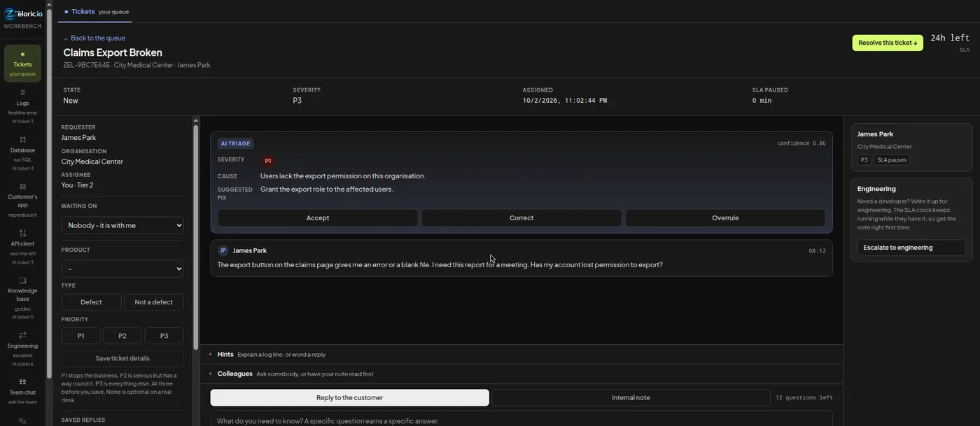Click the left panel vertical scrollbar

tap(196, 238)
